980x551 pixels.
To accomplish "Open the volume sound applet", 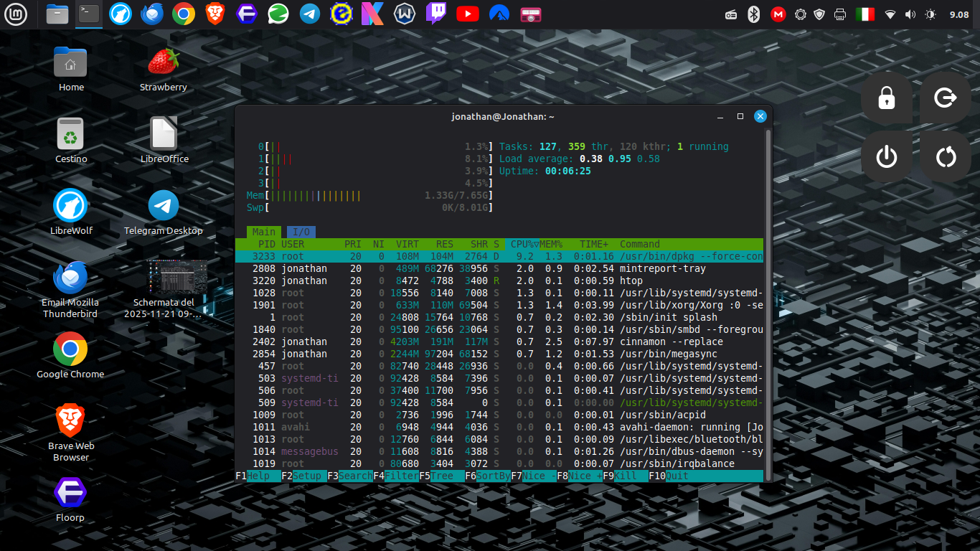I will [910, 14].
